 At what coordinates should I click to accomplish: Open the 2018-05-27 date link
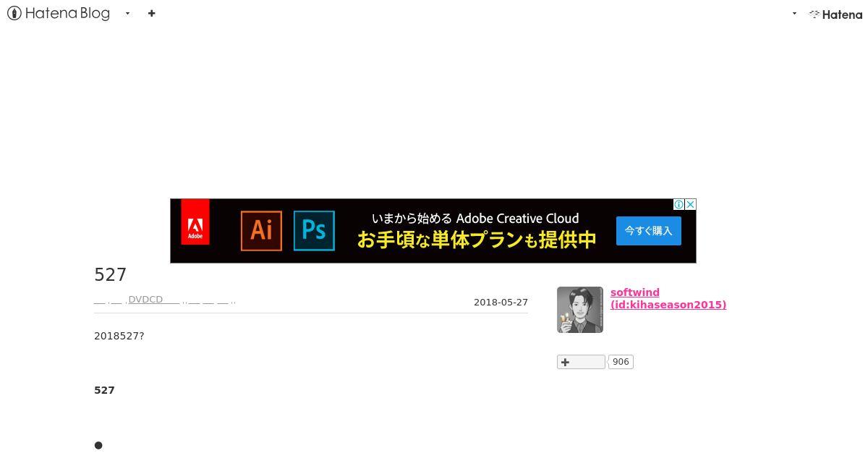pos(501,303)
